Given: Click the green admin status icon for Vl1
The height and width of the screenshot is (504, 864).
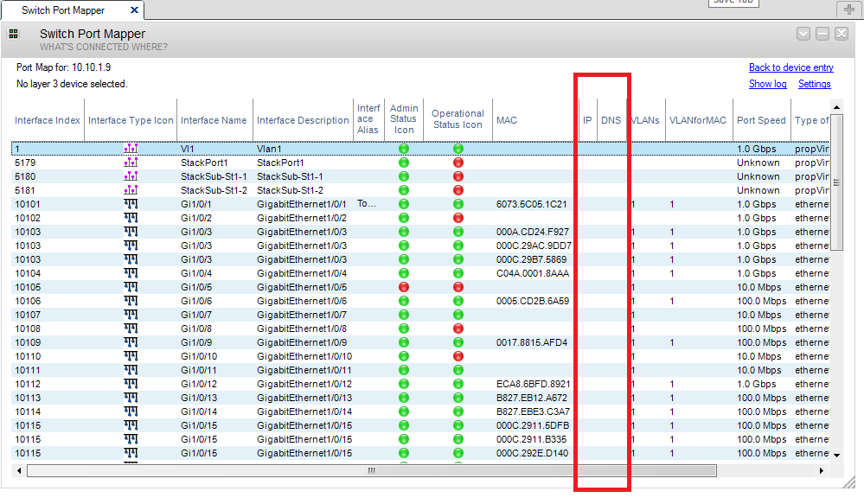Looking at the screenshot, I should 404,149.
